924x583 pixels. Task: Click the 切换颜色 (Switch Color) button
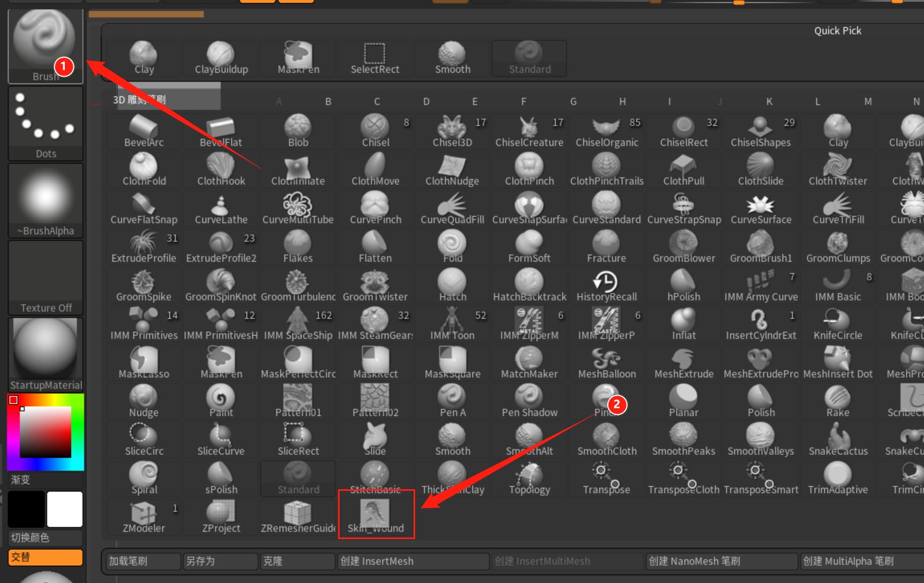[x=46, y=537]
